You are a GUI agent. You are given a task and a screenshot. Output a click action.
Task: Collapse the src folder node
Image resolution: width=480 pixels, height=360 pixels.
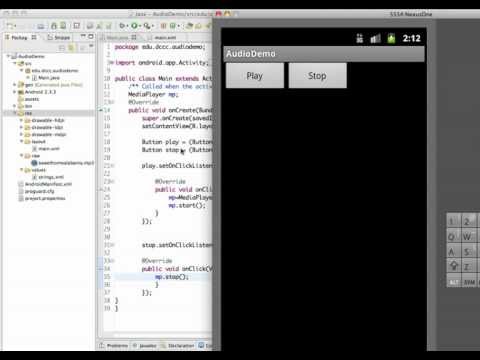click(15, 63)
